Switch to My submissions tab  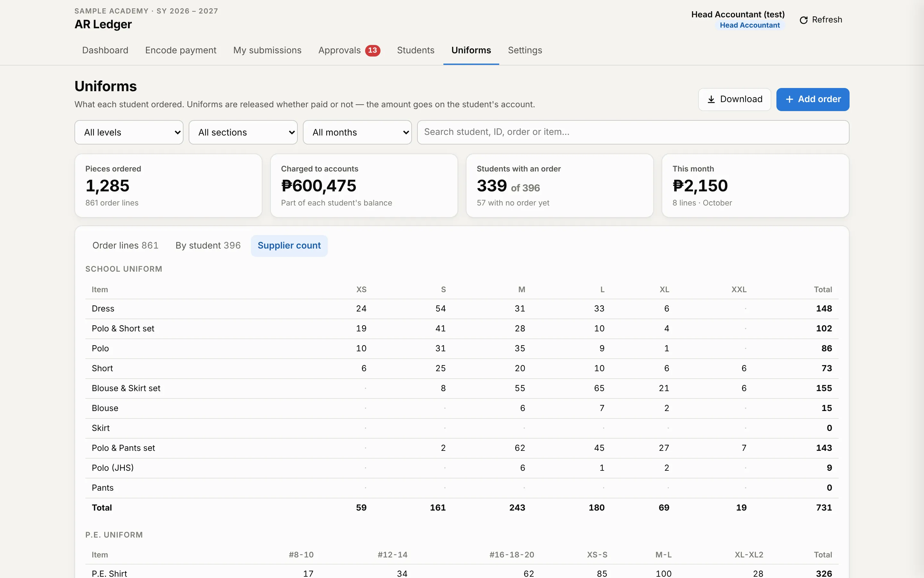(267, 50)
